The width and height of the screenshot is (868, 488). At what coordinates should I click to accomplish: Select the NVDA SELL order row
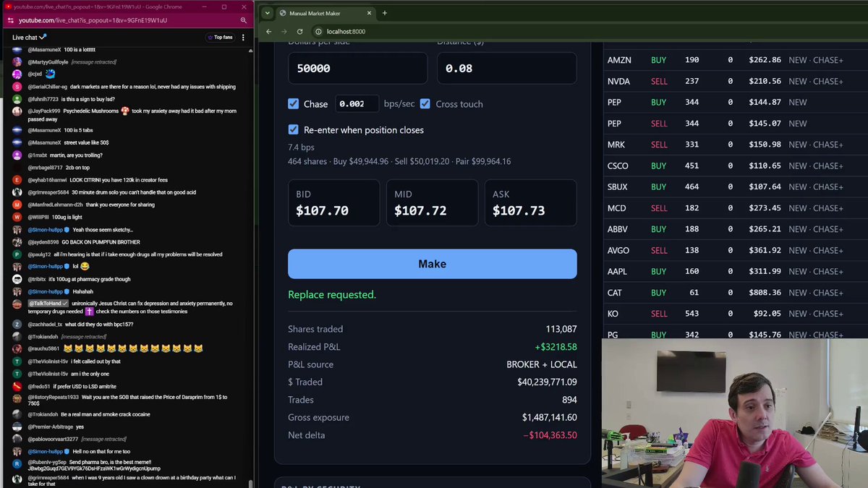734,81
